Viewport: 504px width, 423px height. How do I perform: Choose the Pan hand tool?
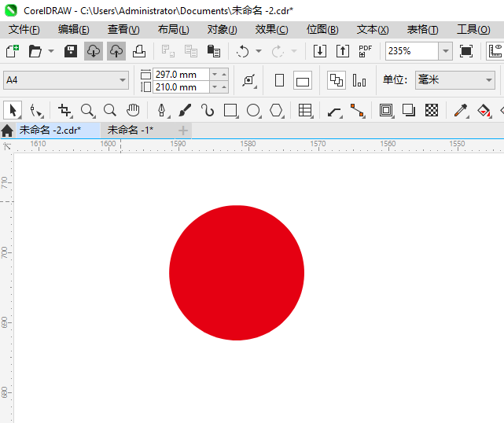(x=134, y=110)
